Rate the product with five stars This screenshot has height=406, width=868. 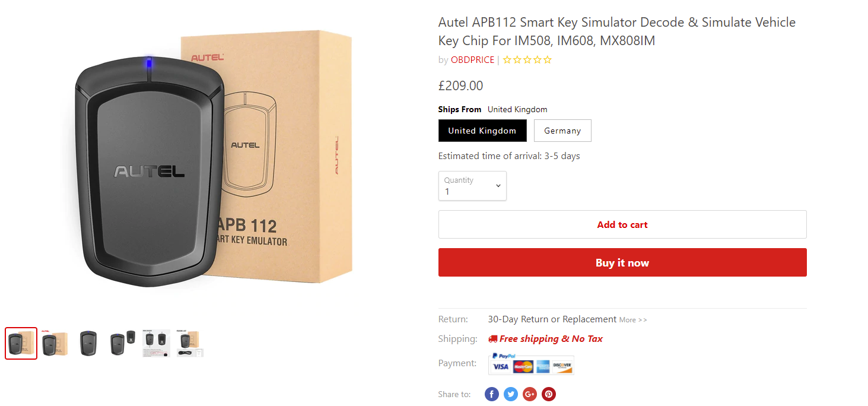coord(547,59)
